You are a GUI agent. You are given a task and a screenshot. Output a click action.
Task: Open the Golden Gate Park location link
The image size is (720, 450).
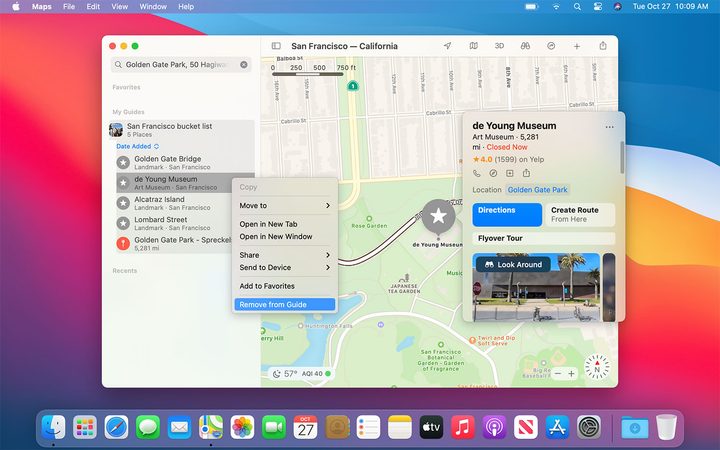click(538, 190)
